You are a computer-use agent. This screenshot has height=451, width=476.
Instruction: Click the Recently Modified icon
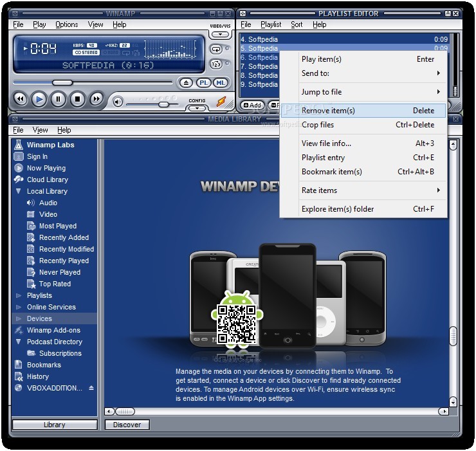[x=31, y=249]
